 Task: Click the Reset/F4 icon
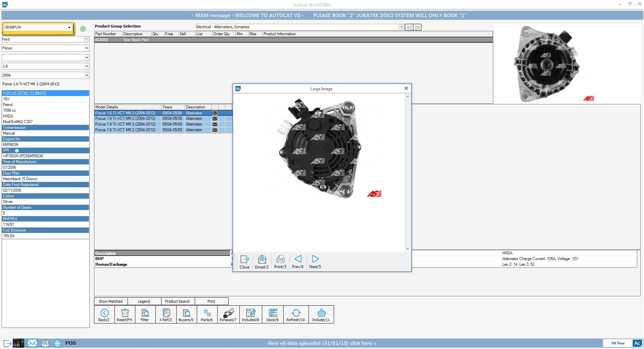point(125,315)
